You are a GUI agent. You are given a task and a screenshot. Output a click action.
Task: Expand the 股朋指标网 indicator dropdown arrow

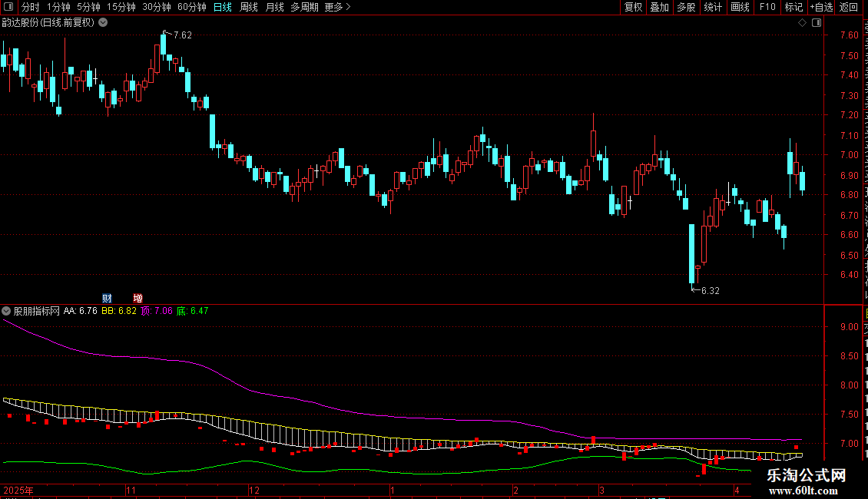click(x=6, y=311)
